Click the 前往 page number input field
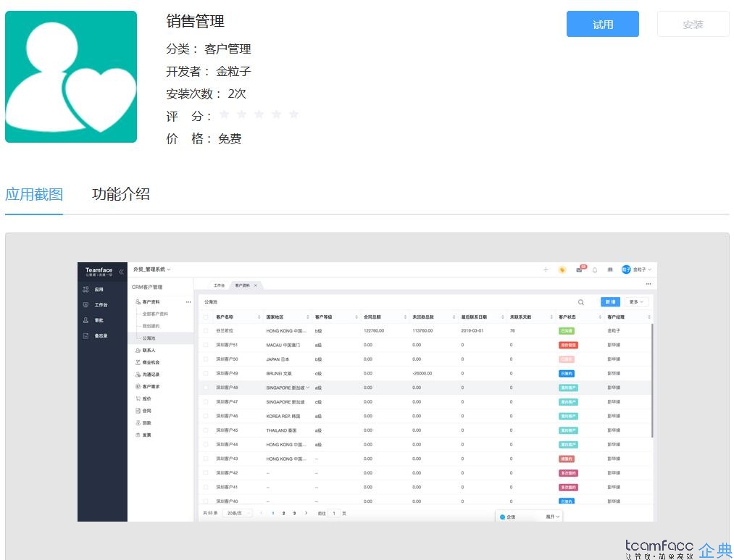Image resolution: width=734 pixels, height=560 pixels. [334, 513]
